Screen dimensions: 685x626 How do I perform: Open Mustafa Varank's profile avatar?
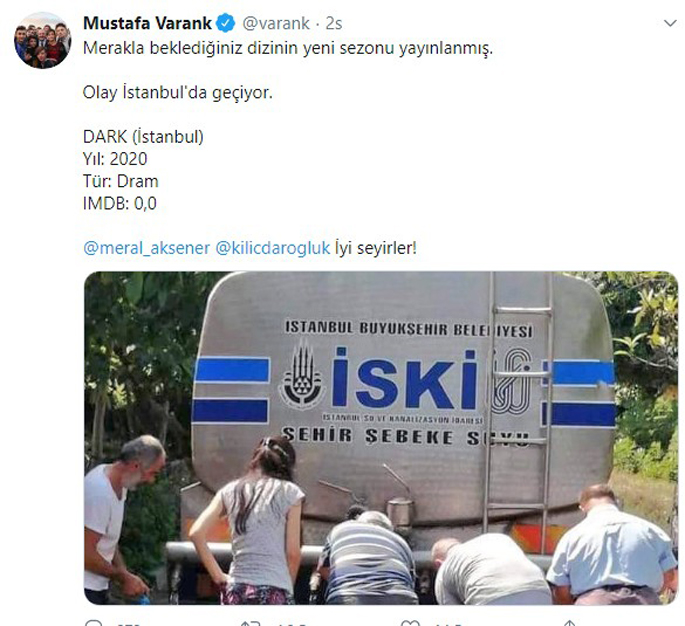[x=42, y=40]
